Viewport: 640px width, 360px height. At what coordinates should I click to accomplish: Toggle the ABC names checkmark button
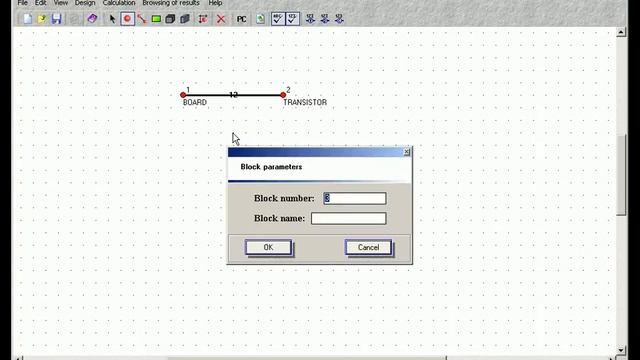tap(278, 19)
